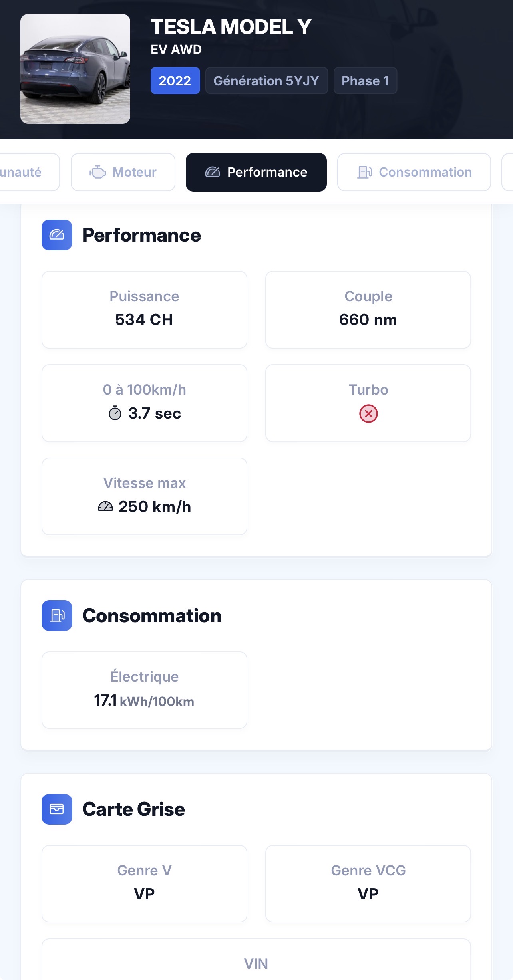The width and height of the screenshot is (513, 980).
Task: Select the Performance tab
Action: [x=256, y=172]
